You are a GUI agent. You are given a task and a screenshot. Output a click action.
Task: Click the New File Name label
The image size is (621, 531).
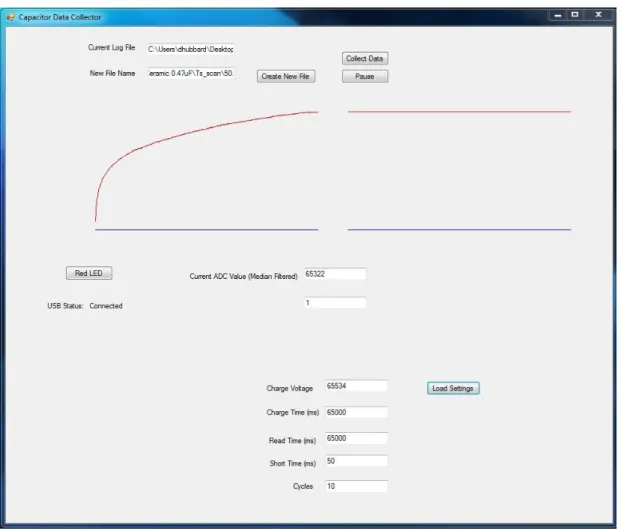pyautogui.click(x=112, y=73)
